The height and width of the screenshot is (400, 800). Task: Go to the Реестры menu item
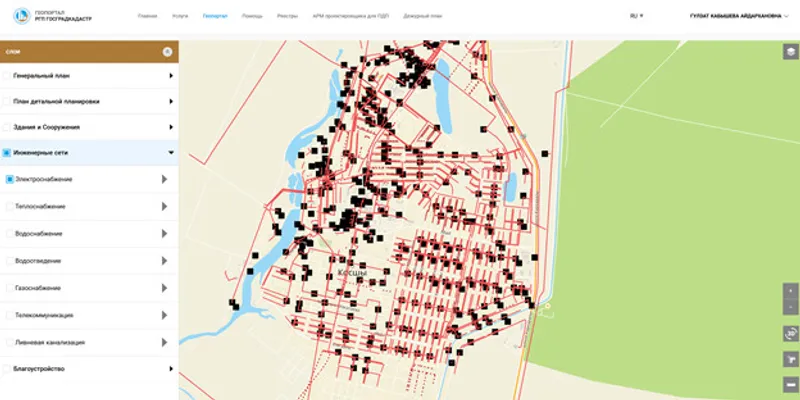pos(287,17)
